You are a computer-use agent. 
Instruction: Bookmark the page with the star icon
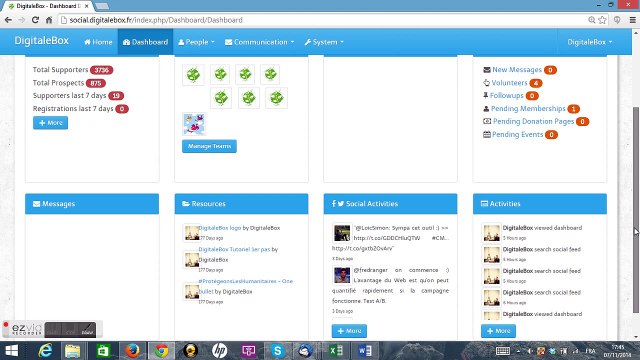click(x=602, y=20)
